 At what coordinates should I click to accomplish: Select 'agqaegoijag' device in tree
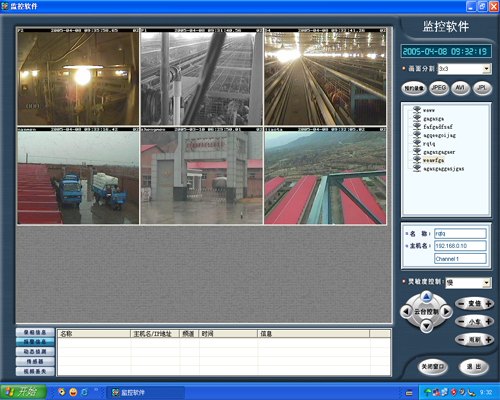(439, 135)
